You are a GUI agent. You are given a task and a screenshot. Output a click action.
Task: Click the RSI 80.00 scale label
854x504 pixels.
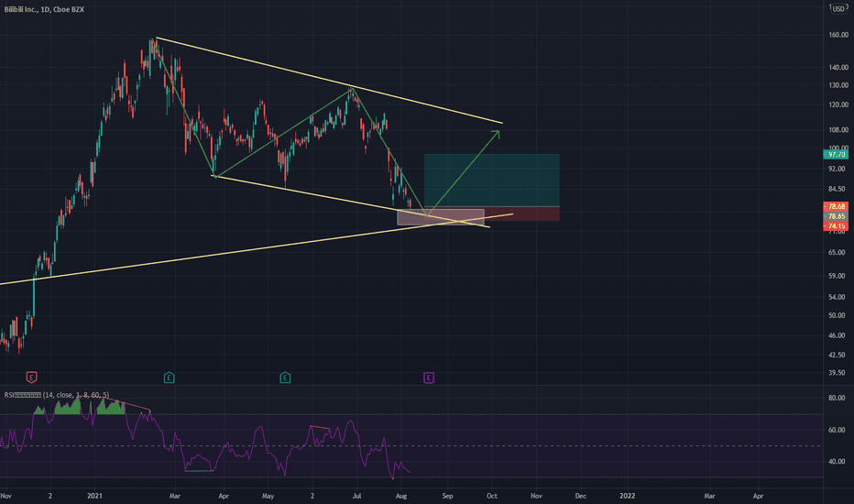(837, 399)
